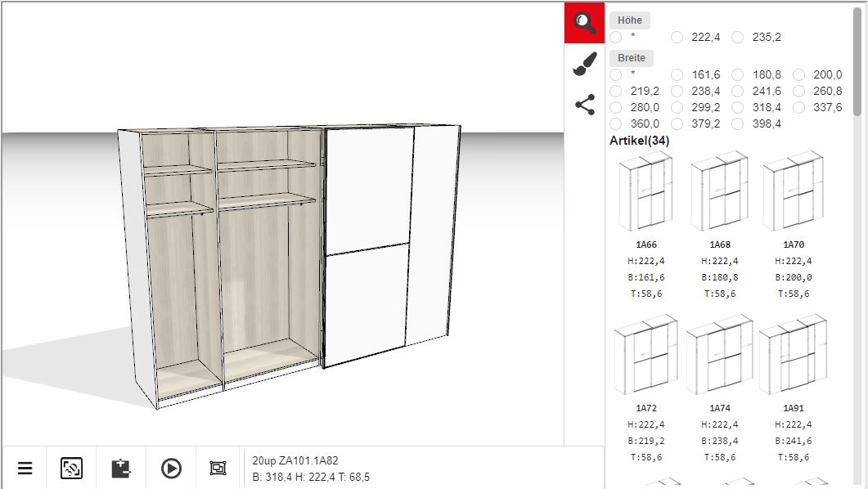Click the 1A91 article name
Image resolution: width=868 pixels, height=489 pixels.
tap(794, 408)
